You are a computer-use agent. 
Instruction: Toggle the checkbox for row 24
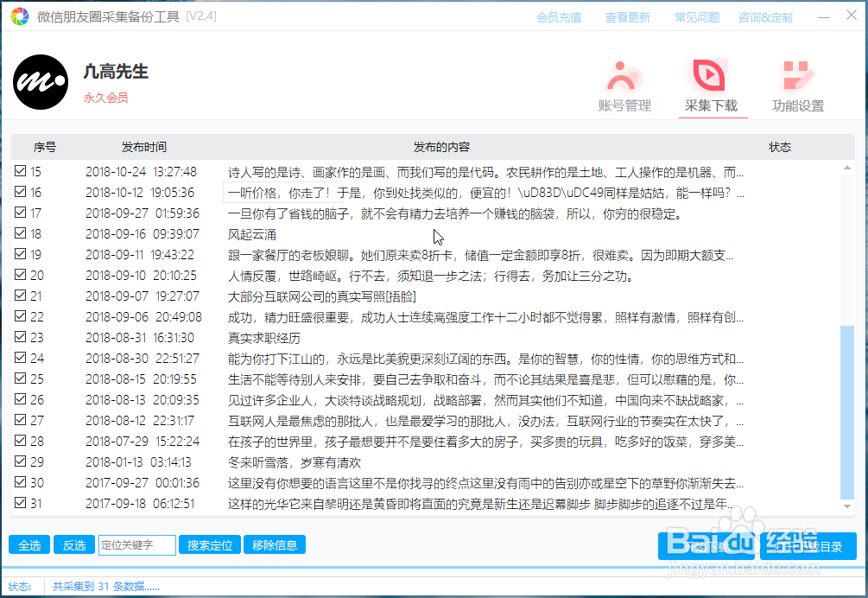pyautogui.click(x=21, y=357)
